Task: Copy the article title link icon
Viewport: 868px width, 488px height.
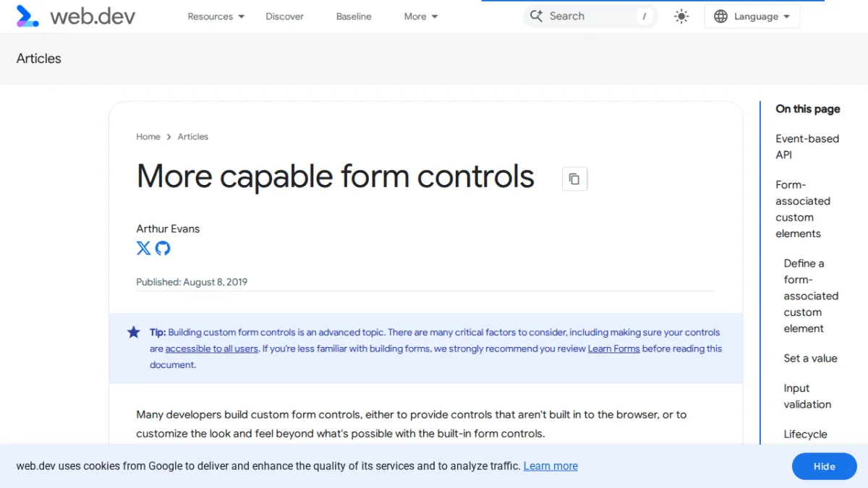Action: (x=574, y=179)
